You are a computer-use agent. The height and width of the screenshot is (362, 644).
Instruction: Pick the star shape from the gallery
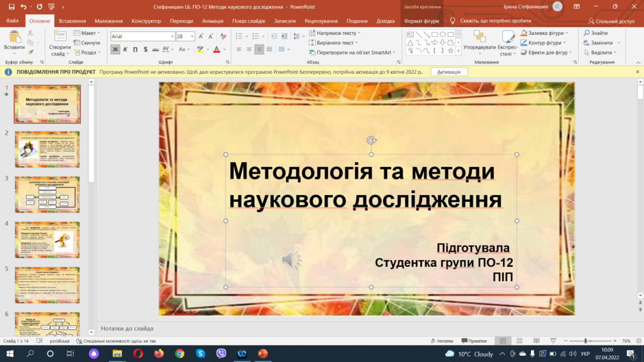451,51
